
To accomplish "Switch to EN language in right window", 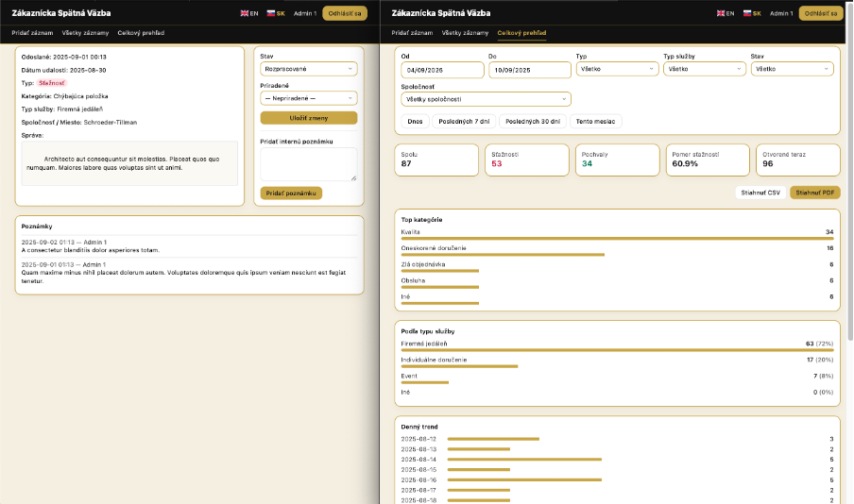I will (x=726, y=13).
